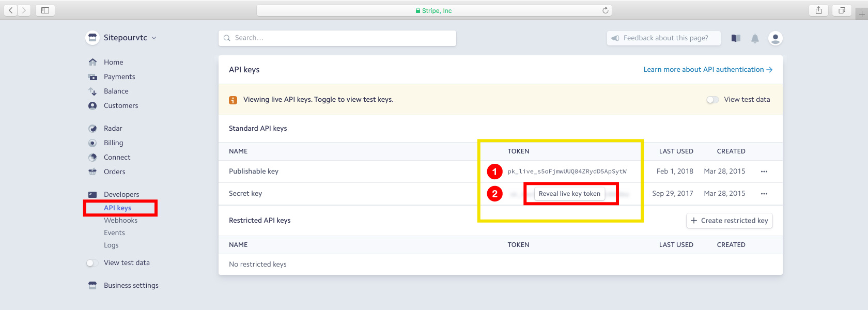Click Standard API keys heading
Image resolution: width=868 pixels, height=310 pixels.
click(x=258, y=129)
